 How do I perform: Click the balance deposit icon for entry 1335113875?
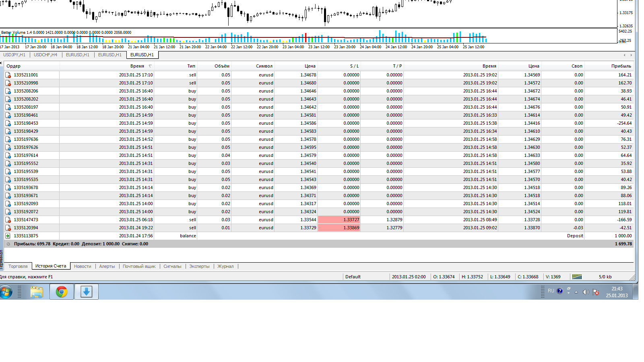pos(8,236)
